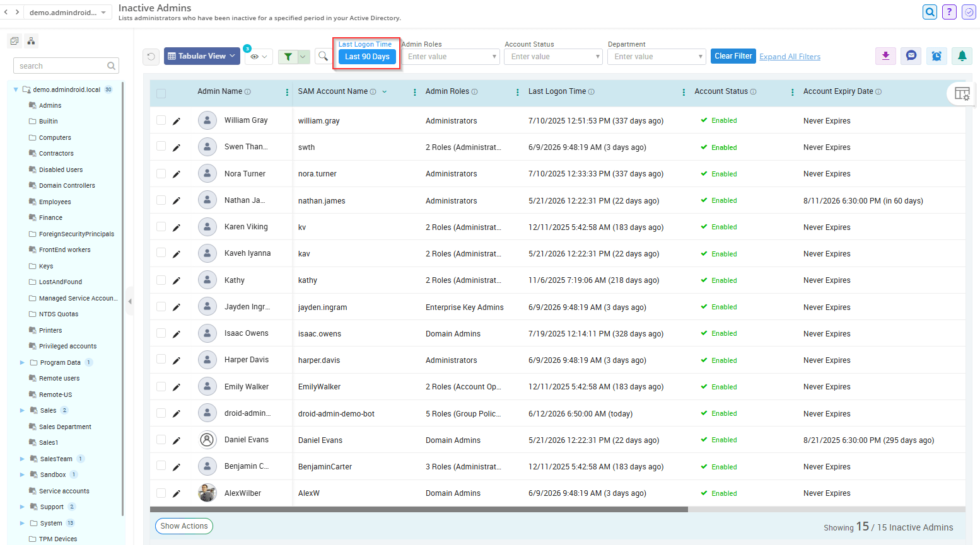
Task: Expand the Sales tree node
Action: (22, 411)
